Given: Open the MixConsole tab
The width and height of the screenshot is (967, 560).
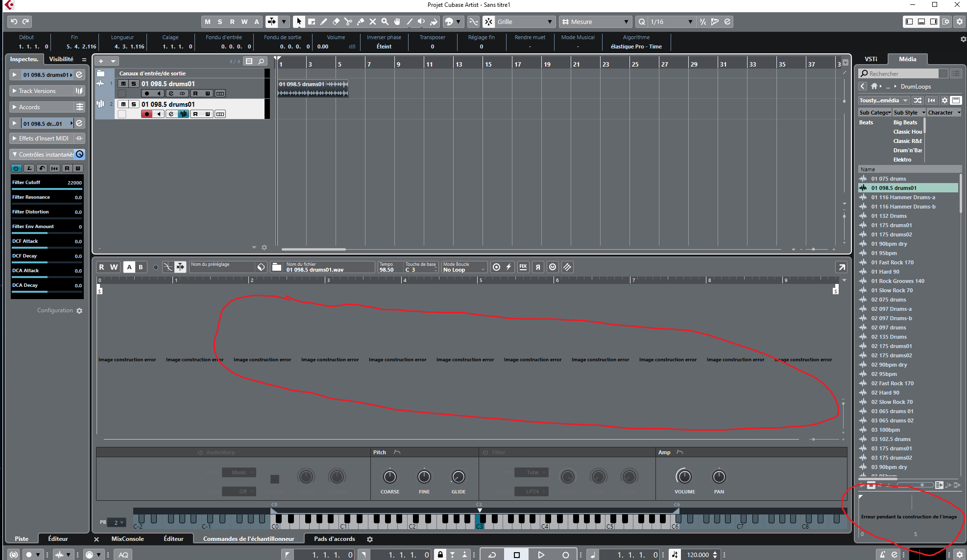Looking at the screenshot, I should pos(127,539).
